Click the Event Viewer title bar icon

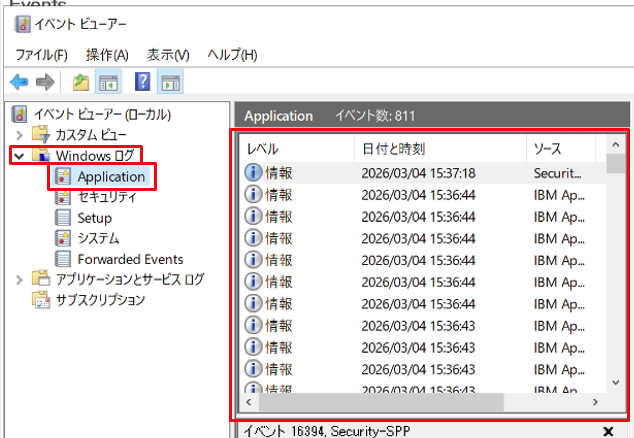click(22, 24)
